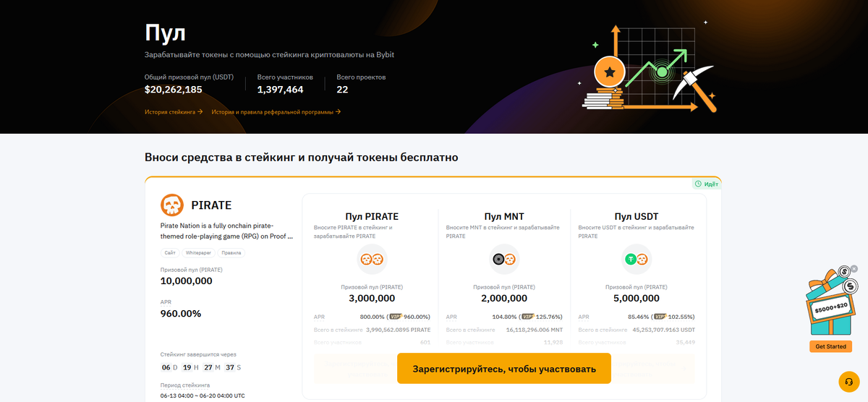Click the PIRATE skull token logo
Viewport: 868px width, 402px height.
point(172,205)
